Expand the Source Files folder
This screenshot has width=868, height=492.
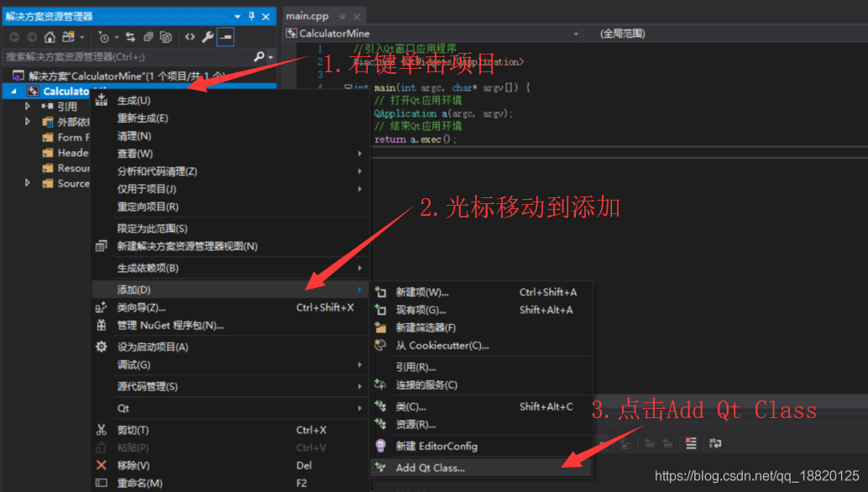pos(27,183)
